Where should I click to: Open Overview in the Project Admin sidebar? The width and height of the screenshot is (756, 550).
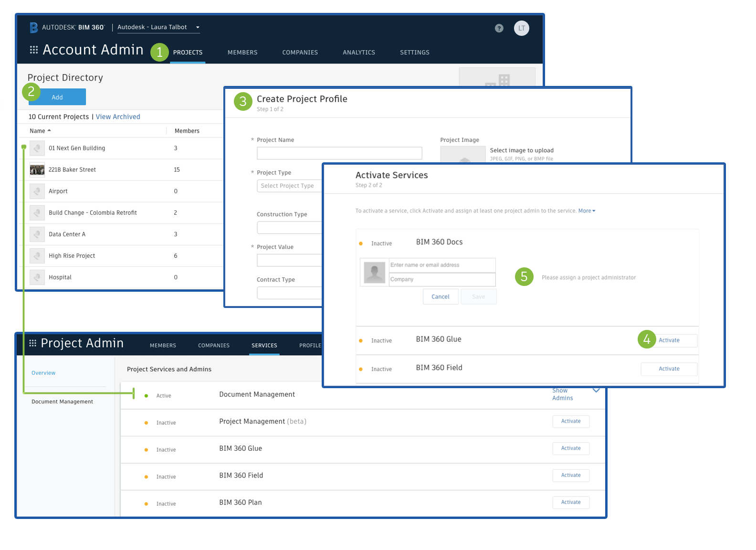pyautogui.click(x=43, y=373)
